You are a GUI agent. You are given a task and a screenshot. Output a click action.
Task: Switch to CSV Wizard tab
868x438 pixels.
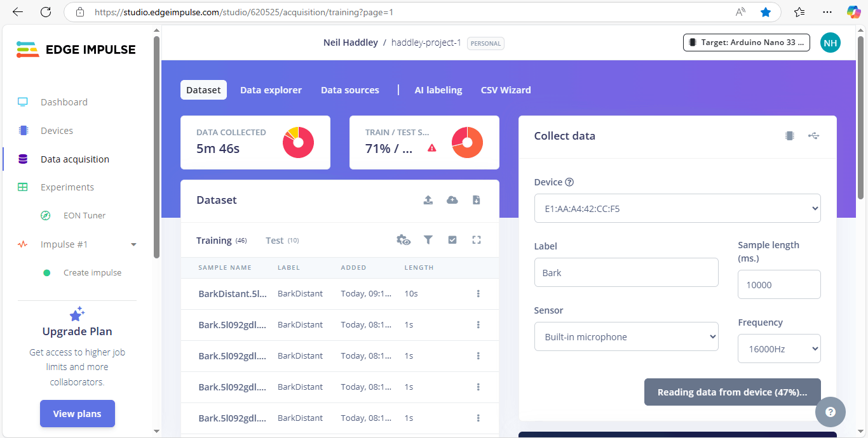[x=506, y=90]
